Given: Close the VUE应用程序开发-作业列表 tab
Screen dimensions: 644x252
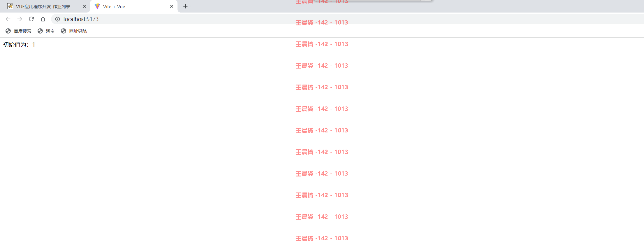Looking at the screenshot, I should click(x=85, y=6).
